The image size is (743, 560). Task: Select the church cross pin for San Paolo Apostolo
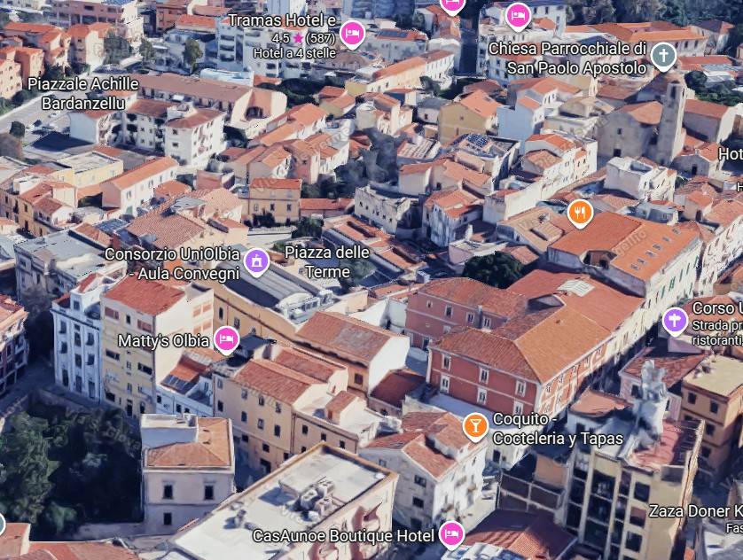click(664, 54)
